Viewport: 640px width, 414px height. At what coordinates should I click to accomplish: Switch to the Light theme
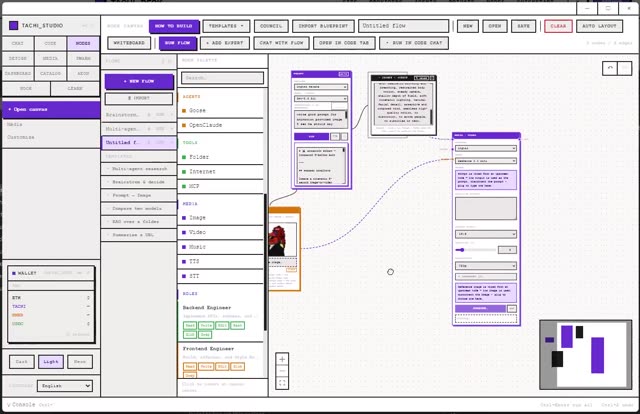coord(51,362)
